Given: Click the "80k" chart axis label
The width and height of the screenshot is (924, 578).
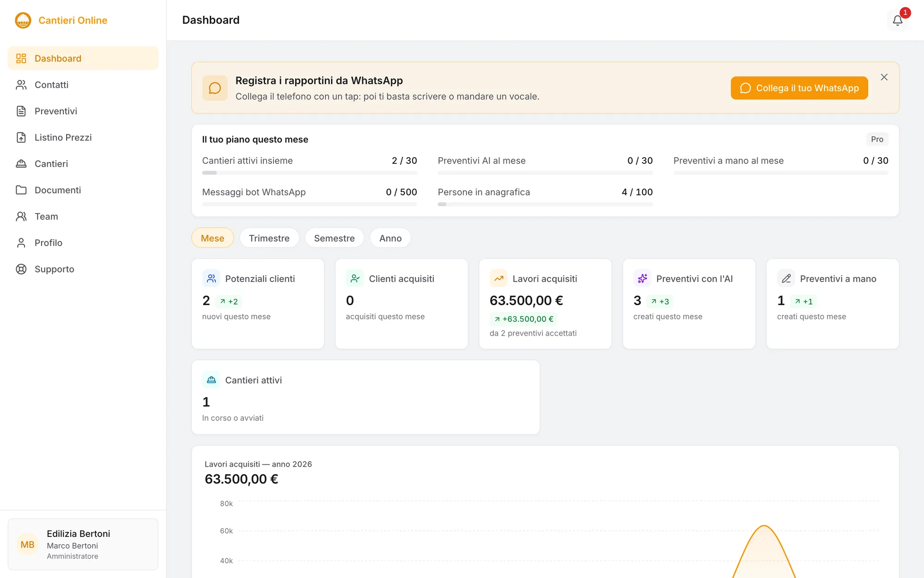Looking at the screenshot, I should pos(226,503).
